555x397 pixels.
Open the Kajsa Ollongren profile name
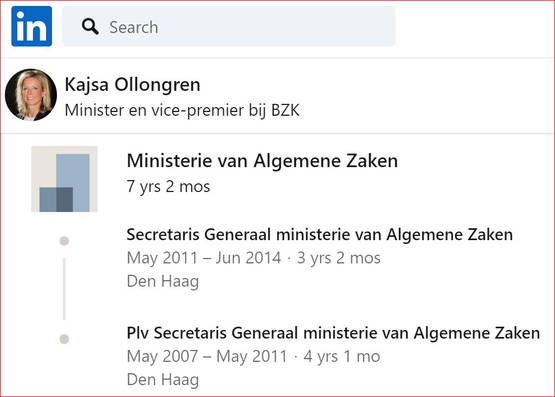click(x=132, y=85)
